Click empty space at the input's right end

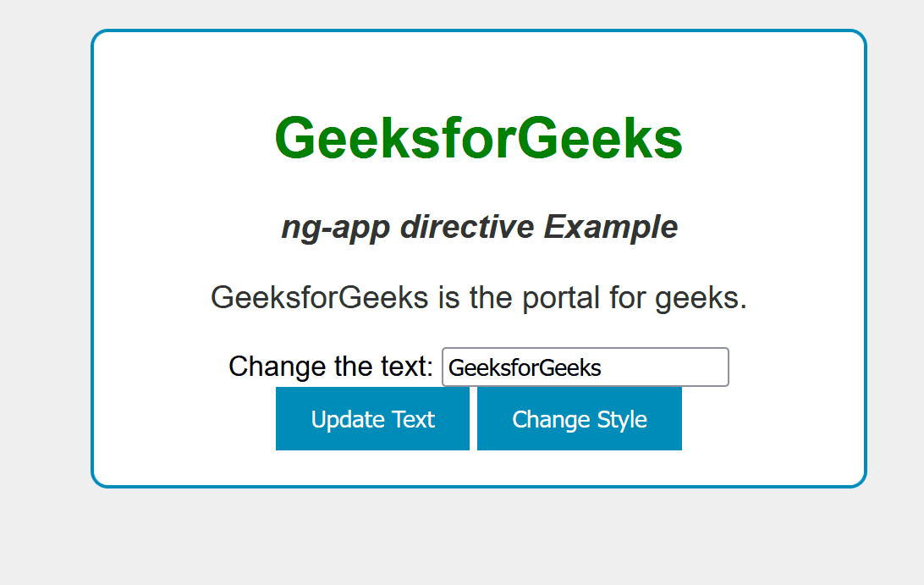(x=694, y=367)
